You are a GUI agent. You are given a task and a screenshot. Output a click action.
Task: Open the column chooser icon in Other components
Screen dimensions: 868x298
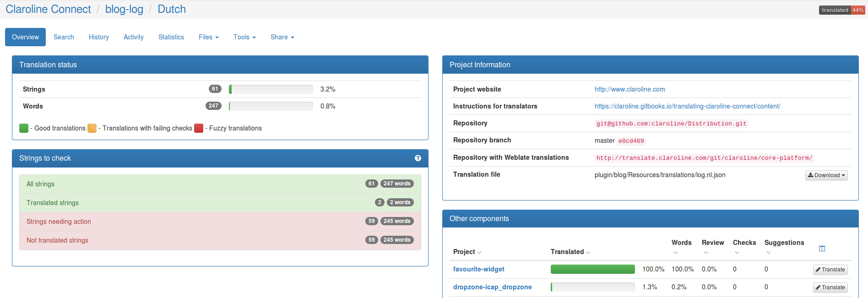tap(822, 249)
